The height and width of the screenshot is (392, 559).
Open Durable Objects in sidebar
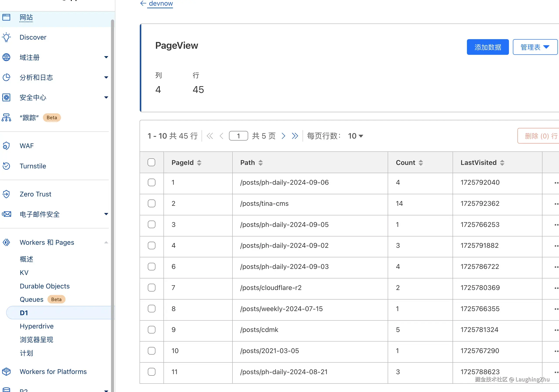point(45,286)
